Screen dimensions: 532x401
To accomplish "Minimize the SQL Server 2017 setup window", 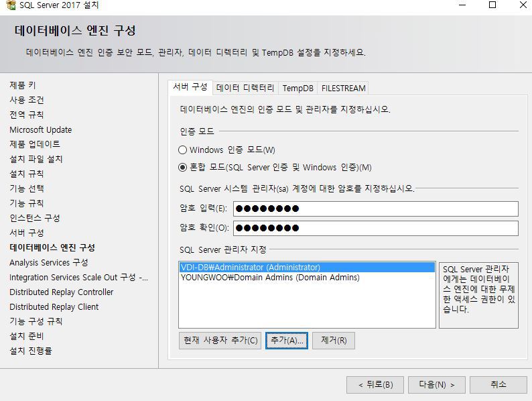I will point(462,5).
